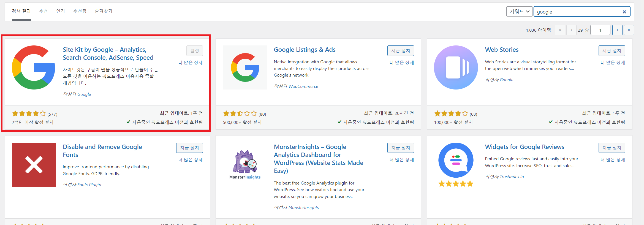Click the star rating of Web Stories plugin
This screenshot has height=225, width=644.
[x=451, y=113]
